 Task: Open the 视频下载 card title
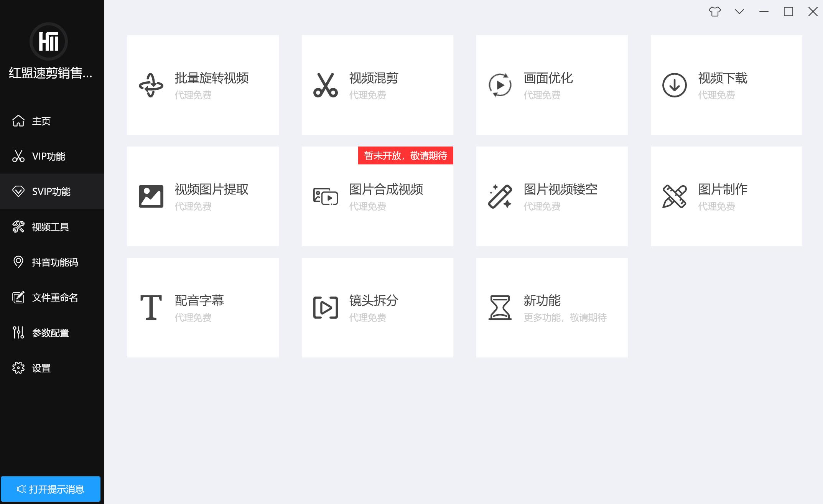click(723, 78)
